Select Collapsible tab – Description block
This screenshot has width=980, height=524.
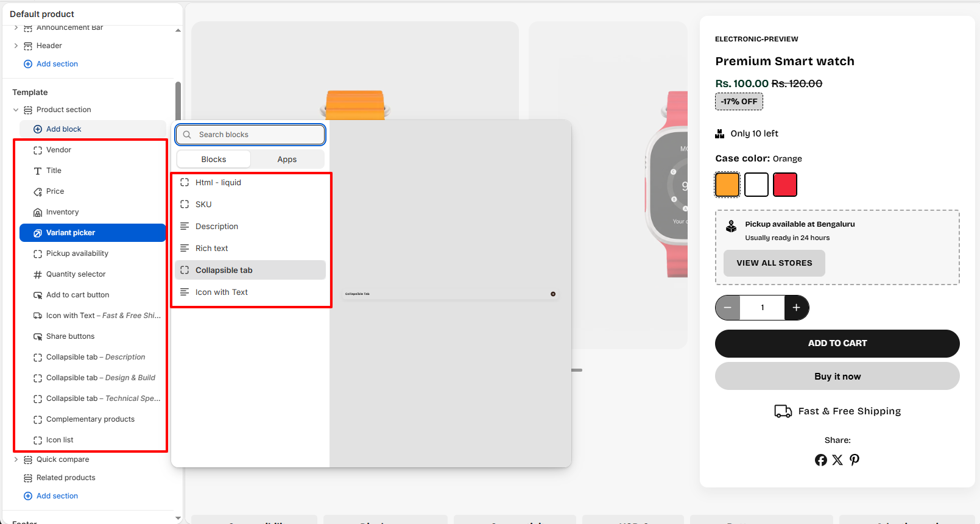(93, 357)
